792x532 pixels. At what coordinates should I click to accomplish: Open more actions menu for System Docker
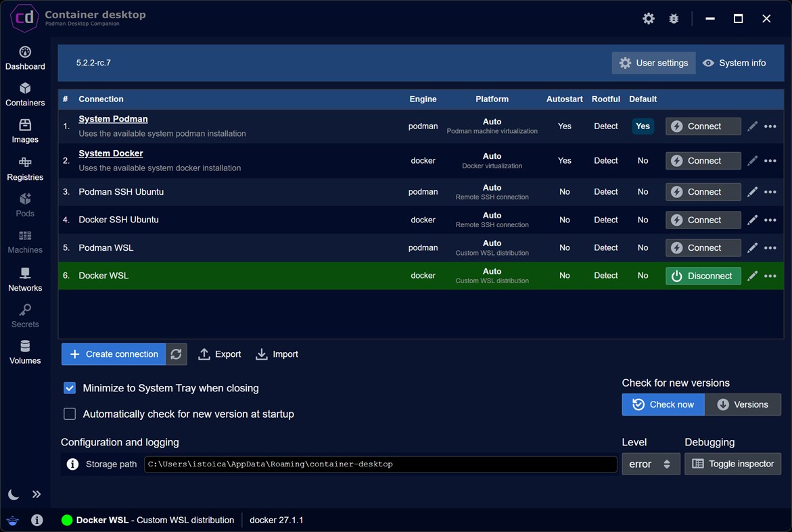click(x=770, y=160)
